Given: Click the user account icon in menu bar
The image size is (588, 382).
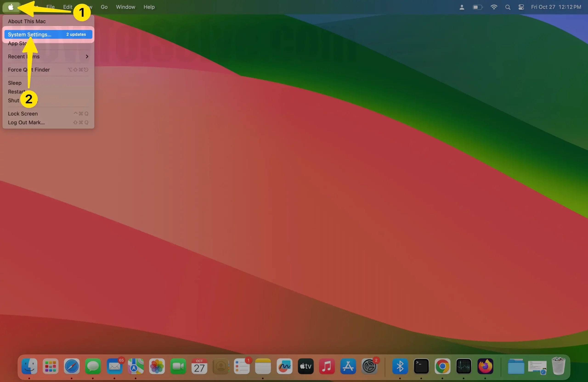Looking at the screenshot, I should pyautogui.click(x=462, y=7).
